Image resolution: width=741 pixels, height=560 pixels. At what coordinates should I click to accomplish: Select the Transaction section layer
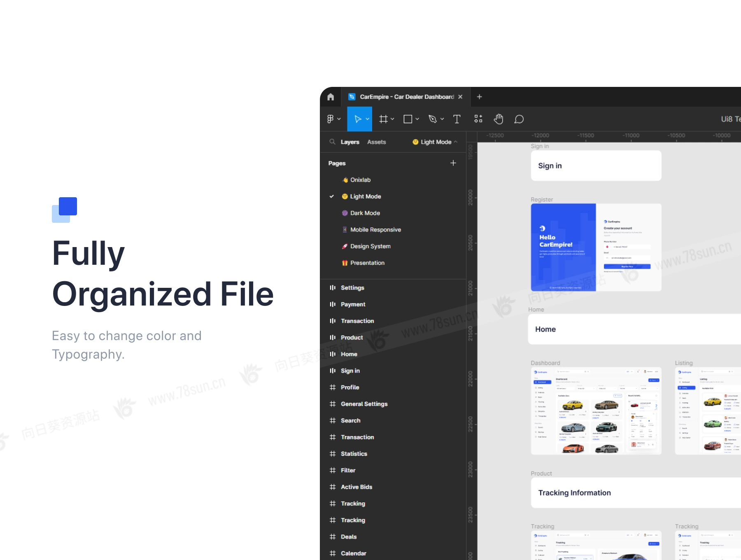pos(393,321)
